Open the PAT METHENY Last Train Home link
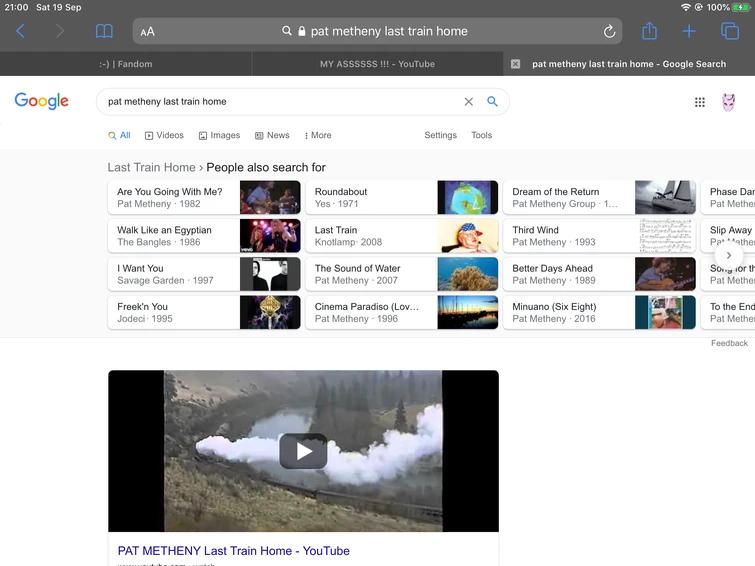Screen dimensions: 755x566 (233, 551)
